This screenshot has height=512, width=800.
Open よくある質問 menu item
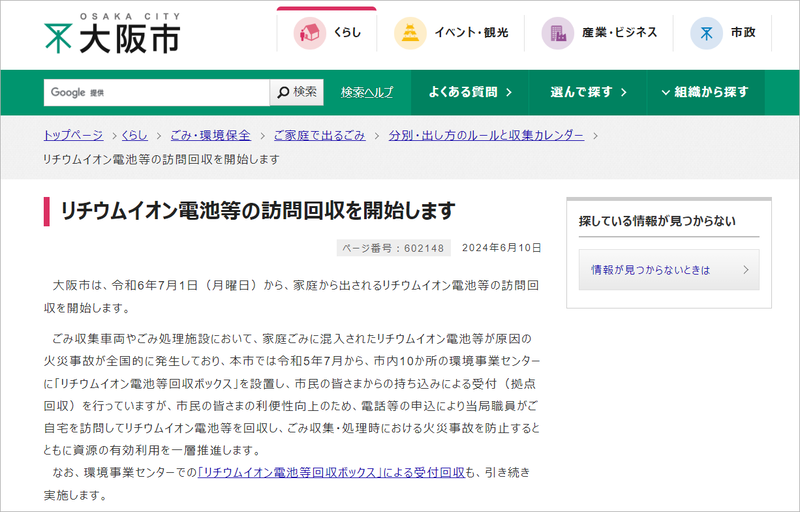tap(470, 92)
